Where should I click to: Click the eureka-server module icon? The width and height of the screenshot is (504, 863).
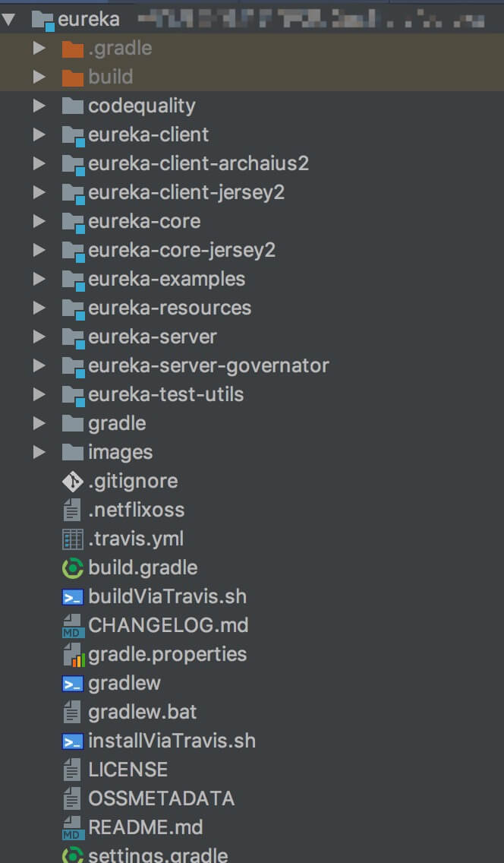click(73, 338)
